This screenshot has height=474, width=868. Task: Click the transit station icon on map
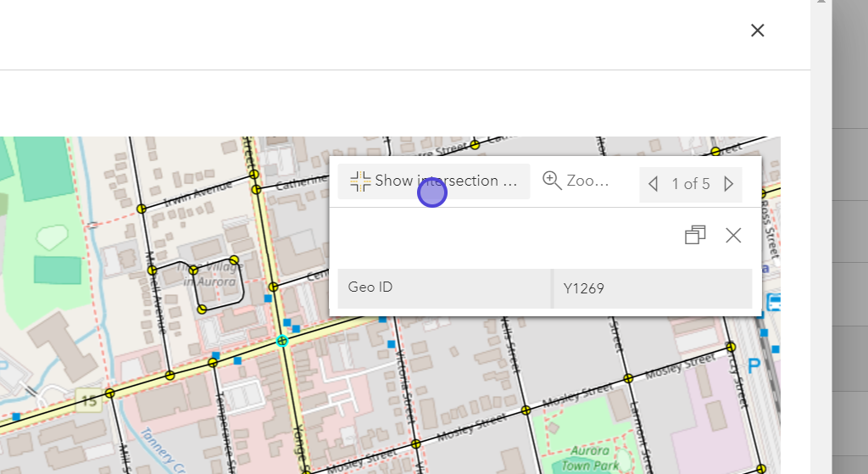click(x=773, y=303)
